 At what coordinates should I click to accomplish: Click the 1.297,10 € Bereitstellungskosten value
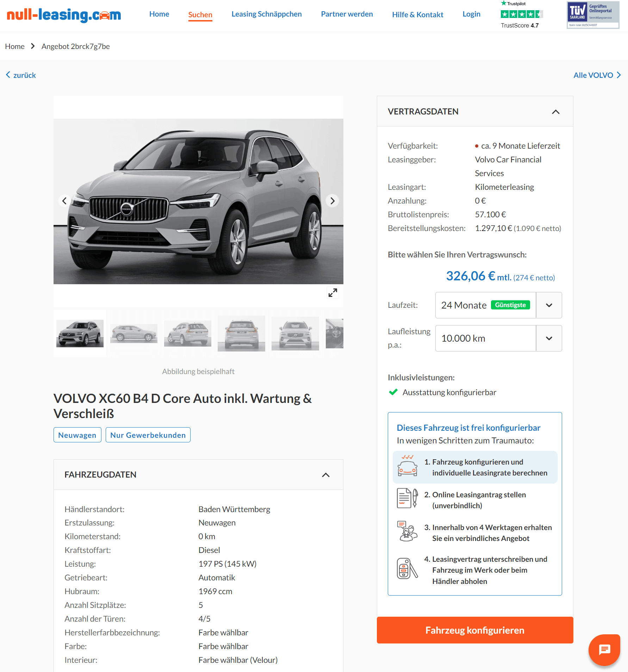click(x=493, y=228)
